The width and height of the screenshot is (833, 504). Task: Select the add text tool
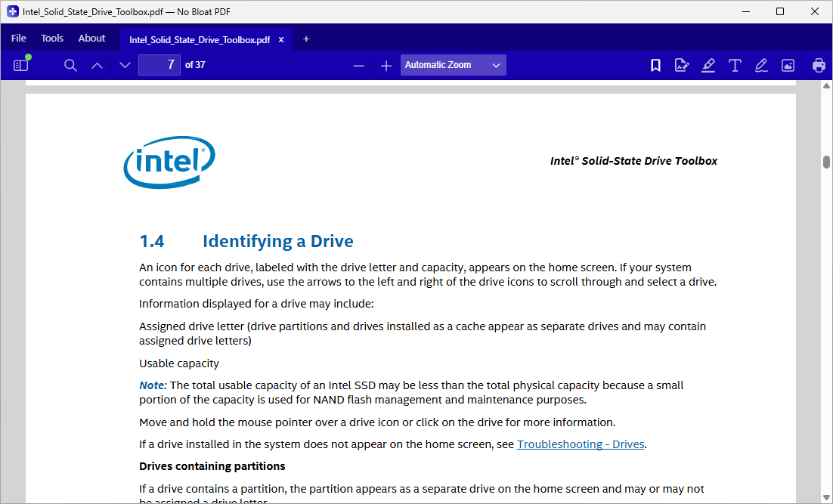click(735, 65)
